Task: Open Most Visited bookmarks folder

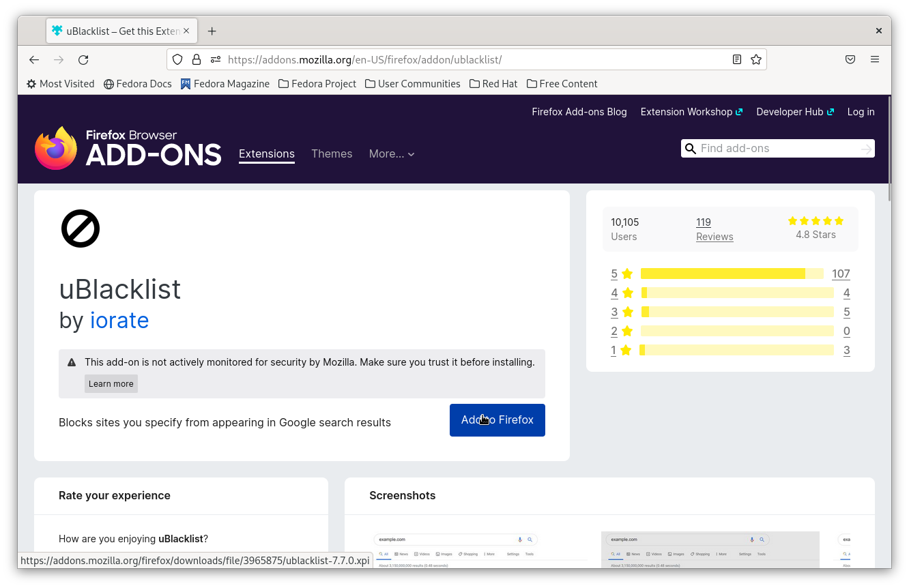Action: point(60,84)
